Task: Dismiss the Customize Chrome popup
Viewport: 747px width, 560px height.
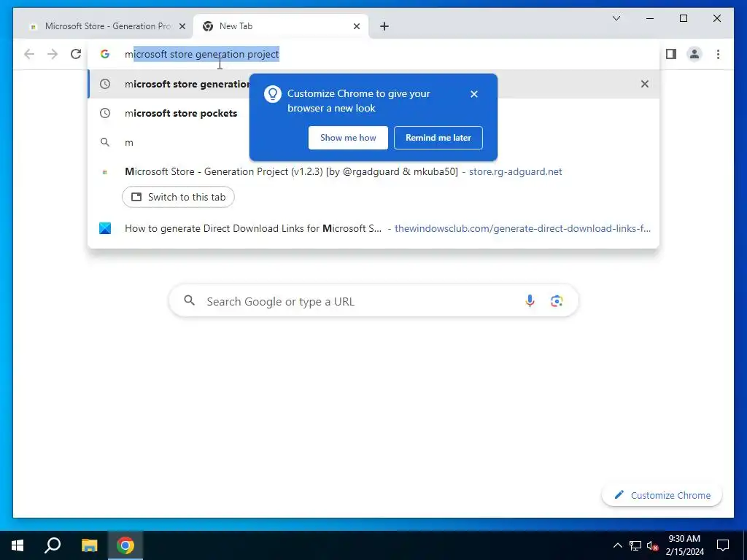Action: tap(474, 94)
